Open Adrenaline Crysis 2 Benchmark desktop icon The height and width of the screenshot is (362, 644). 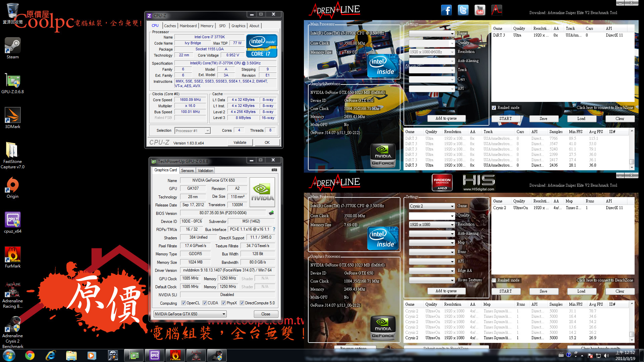pyautogui.click(x=12, y=332)
